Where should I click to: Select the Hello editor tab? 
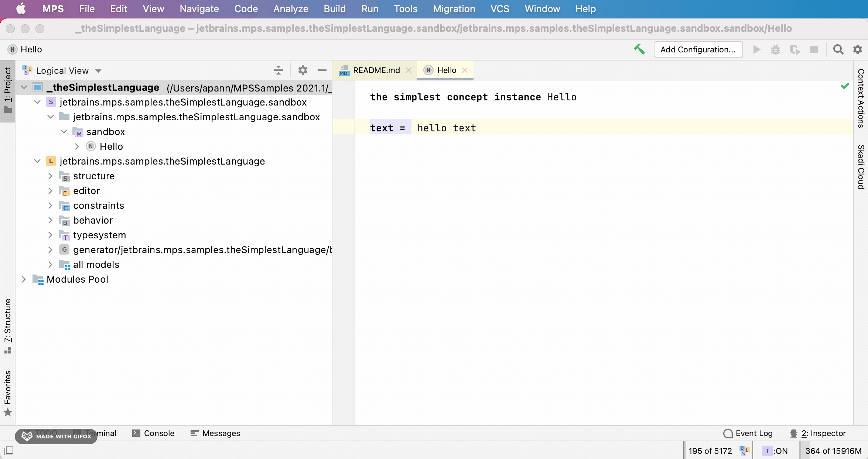pos(446,70)
